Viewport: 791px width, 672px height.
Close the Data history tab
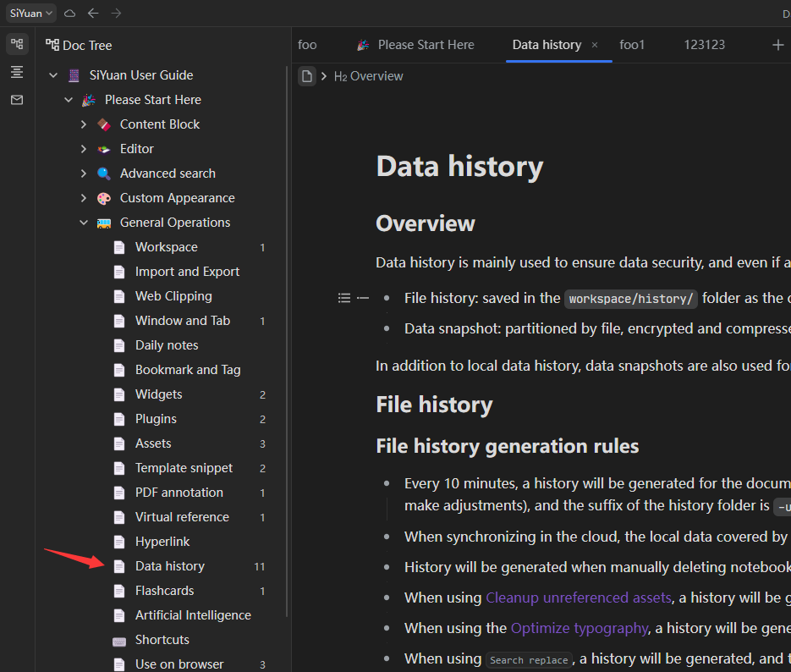click(595, 45)
